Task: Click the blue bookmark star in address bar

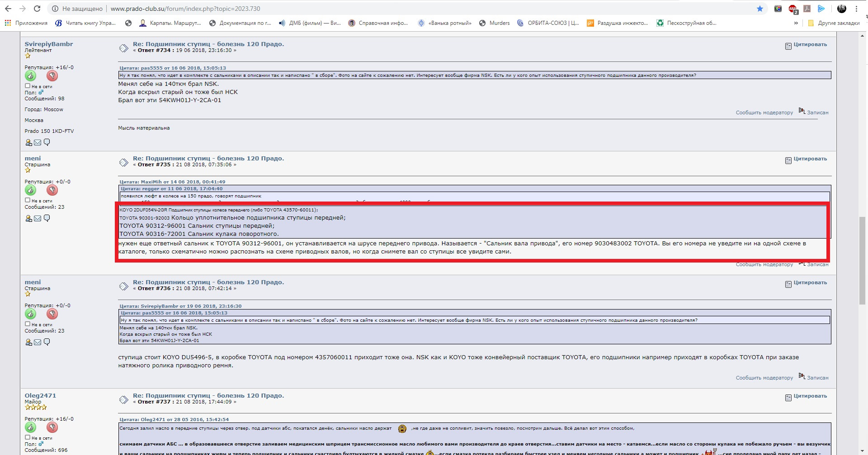Action: tap(760, 9)
